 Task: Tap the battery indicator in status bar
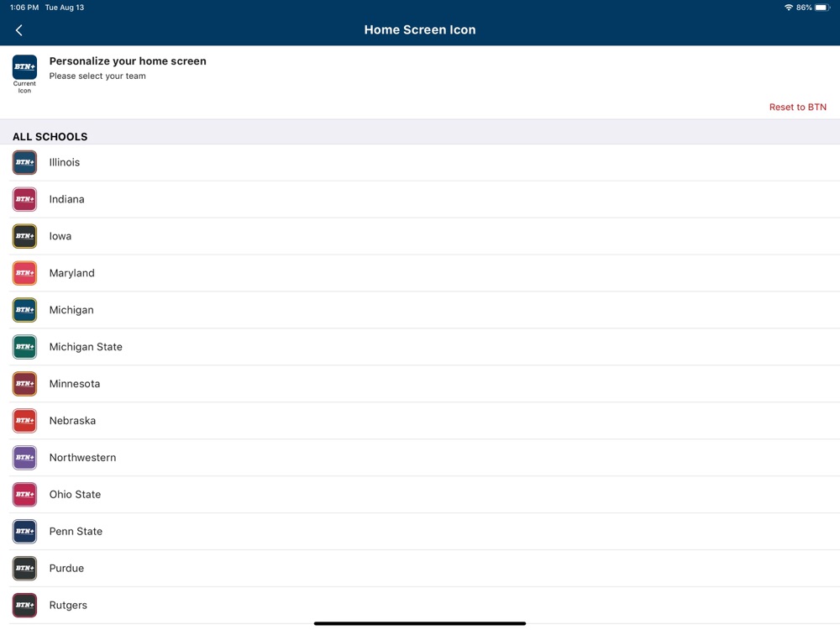(x=822, y=8)
